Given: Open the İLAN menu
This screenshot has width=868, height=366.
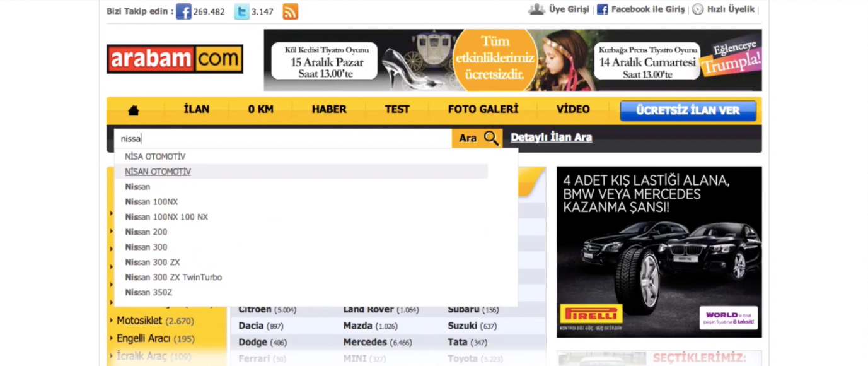Looking at the screenshot, I should click(x=197, y=109).
